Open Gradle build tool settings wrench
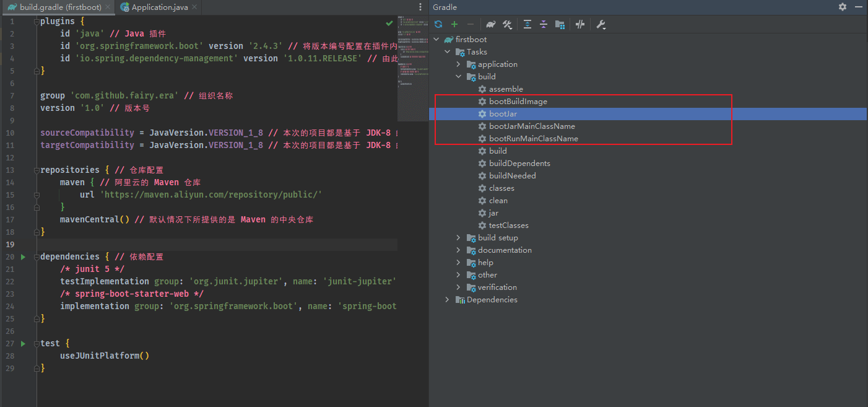 (601, 24)
